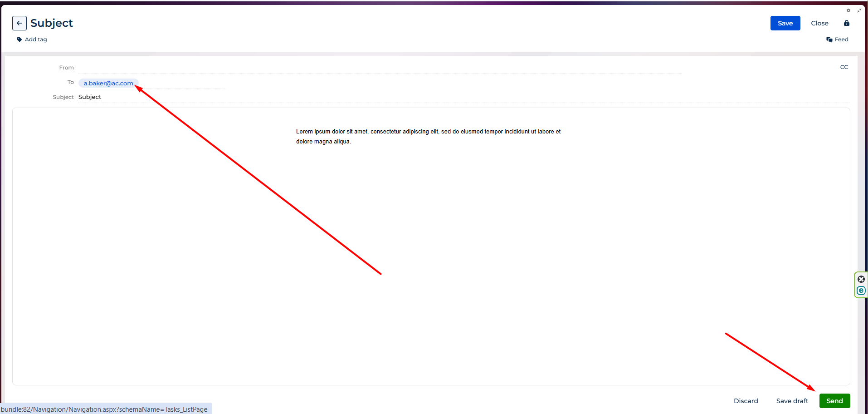Dismiss the side widget with X icon

[861, 279]
